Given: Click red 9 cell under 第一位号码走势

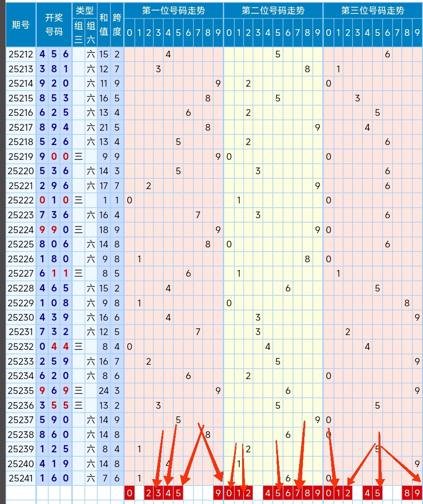Looking at the screenshot, I should point(218,493).
